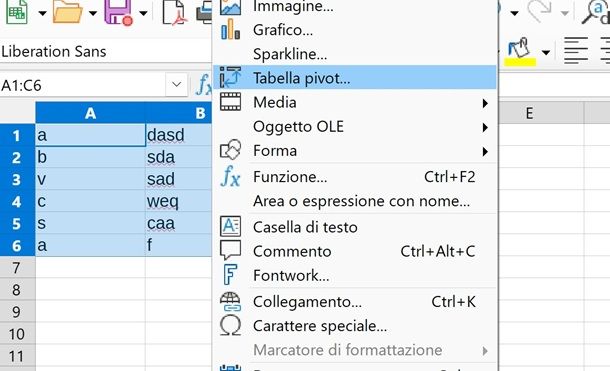Open the Media submenu
610x371 pixels.
pos(355,102)
